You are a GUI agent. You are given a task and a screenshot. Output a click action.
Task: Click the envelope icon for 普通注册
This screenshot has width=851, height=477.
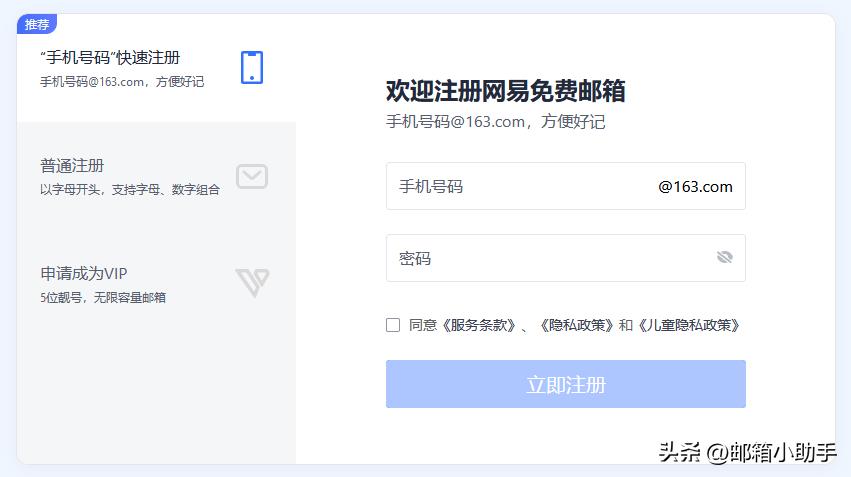252,176
